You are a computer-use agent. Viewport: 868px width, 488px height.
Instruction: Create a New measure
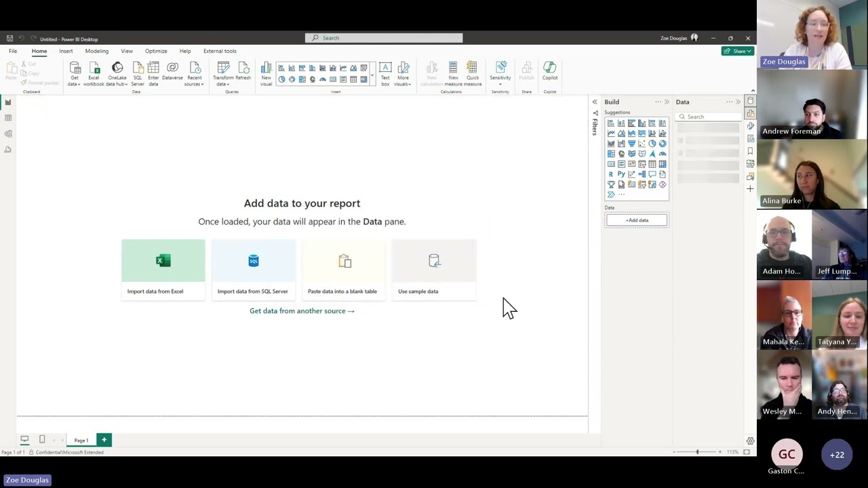(453, 73)
